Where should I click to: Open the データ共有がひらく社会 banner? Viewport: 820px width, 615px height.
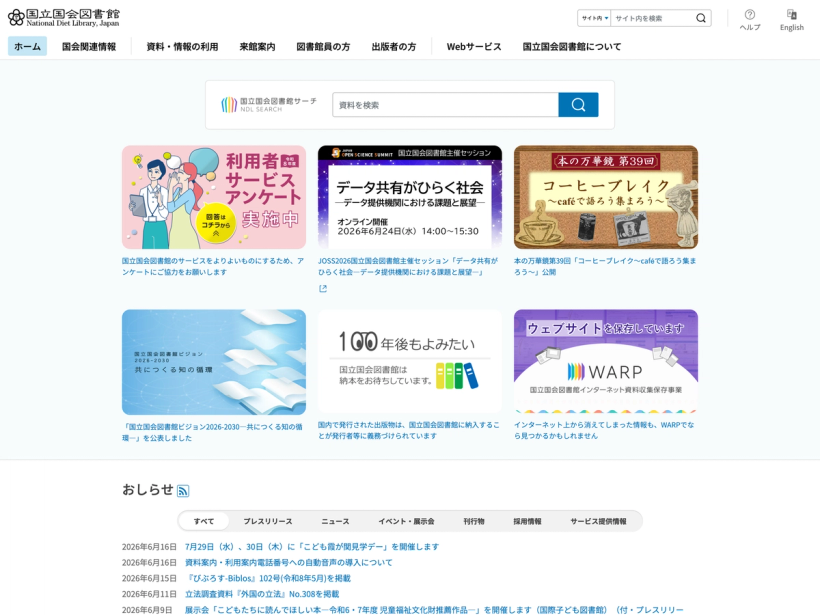[410, 197]
